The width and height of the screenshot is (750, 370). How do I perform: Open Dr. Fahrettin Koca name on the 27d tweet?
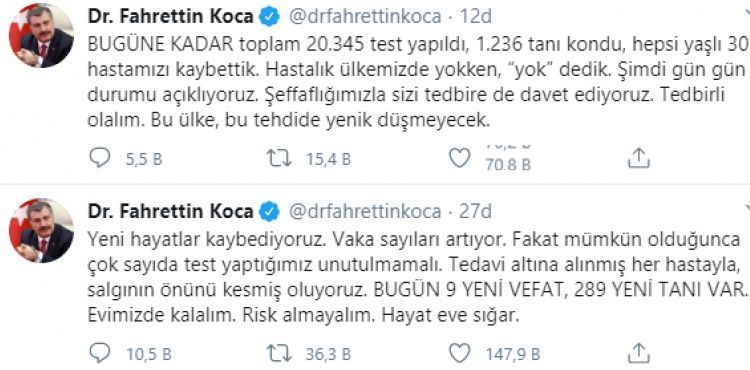pyautogui.click(x=171, y=211)
